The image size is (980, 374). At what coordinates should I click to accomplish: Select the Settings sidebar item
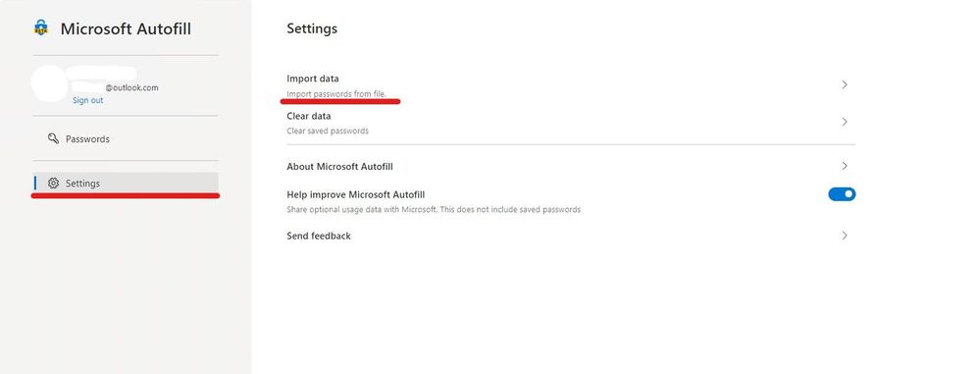[126, 184]
